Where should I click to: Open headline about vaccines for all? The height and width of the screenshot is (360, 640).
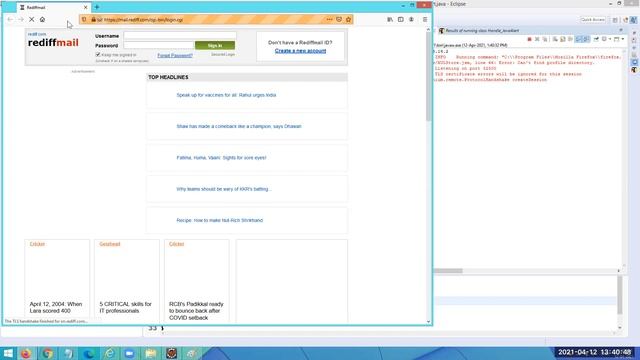(x=226, y=95)
